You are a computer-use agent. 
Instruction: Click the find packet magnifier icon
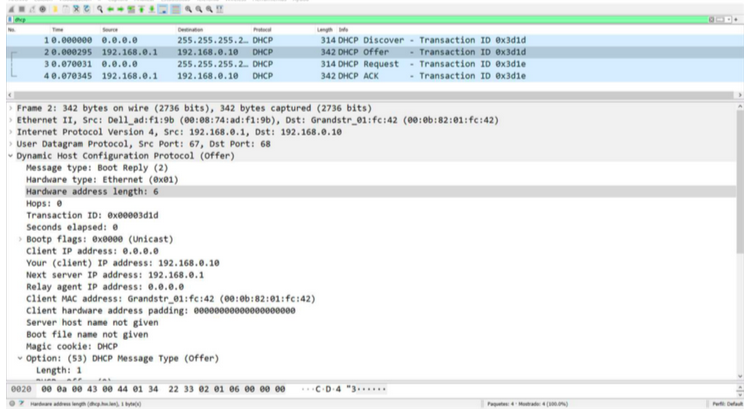pos(100,9)
